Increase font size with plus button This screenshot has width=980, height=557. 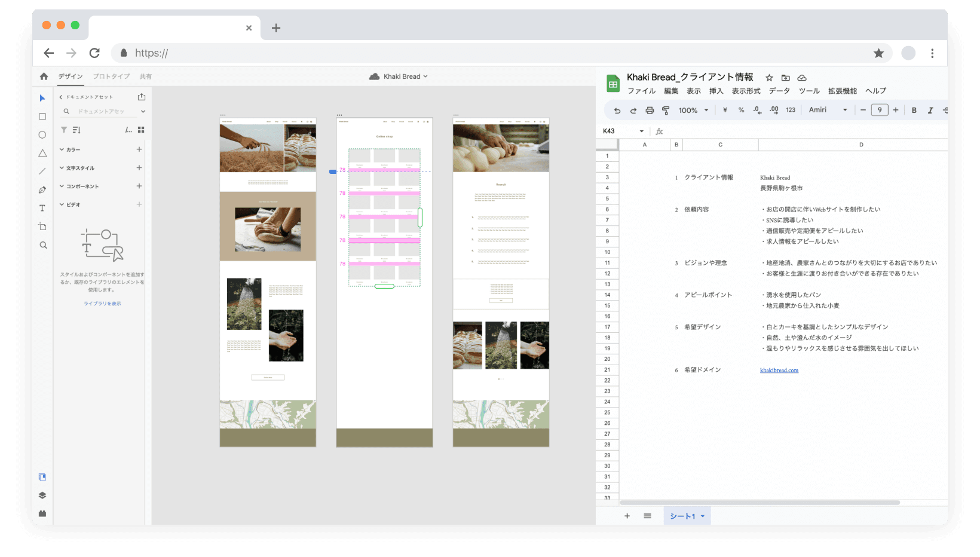[x=896, y=110]
